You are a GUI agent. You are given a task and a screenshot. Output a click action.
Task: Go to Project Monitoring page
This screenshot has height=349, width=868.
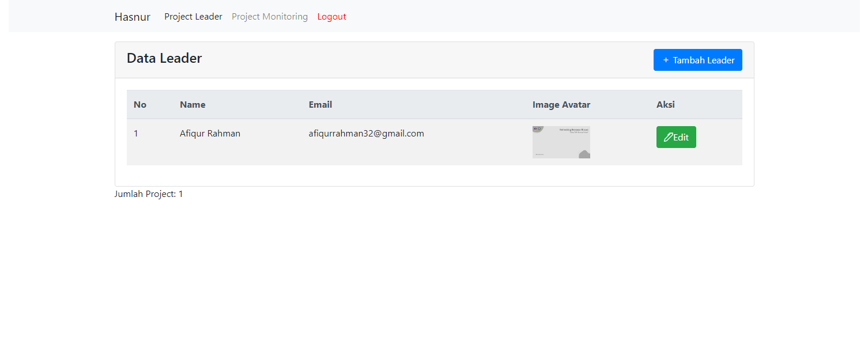coord(270,17)
